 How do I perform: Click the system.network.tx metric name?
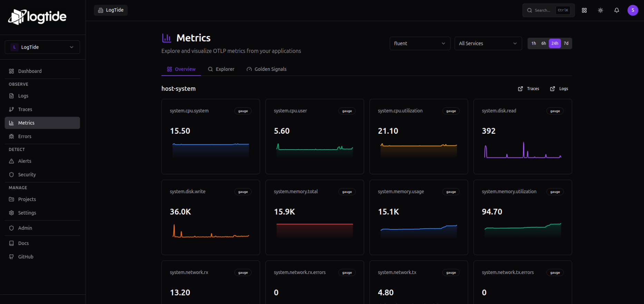397,272
